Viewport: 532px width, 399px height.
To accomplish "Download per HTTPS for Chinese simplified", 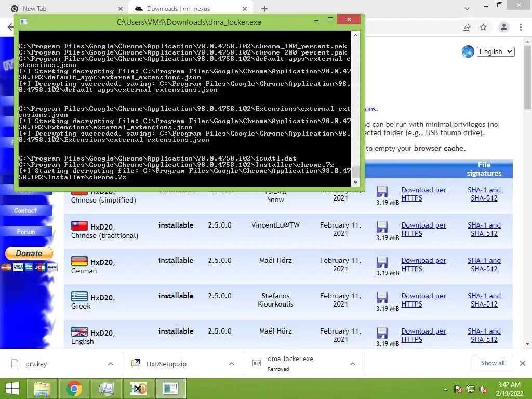I will click(x=423, y=194).
